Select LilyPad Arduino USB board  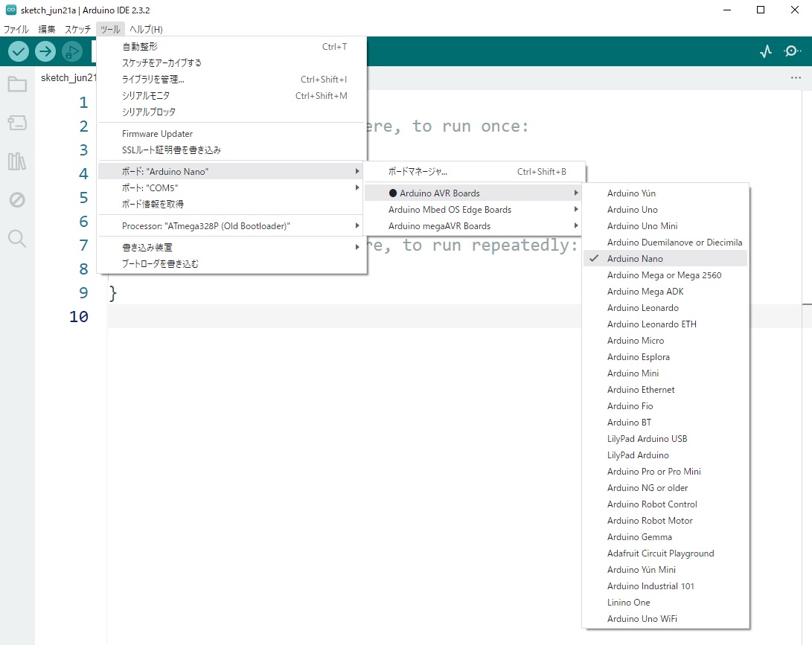tap(665, 438)
